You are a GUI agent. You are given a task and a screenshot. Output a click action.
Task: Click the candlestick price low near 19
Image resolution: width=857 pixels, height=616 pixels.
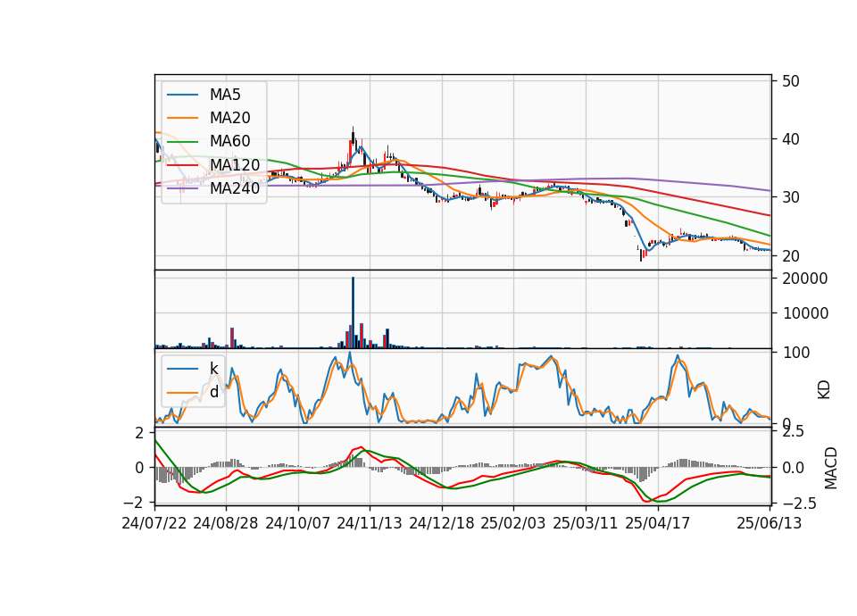pyautogui.click(x=641, y=254)
